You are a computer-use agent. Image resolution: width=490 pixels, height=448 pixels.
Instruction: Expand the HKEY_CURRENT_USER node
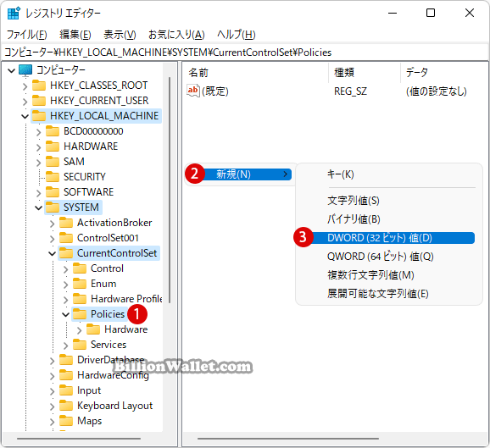click(x=25, y=101)
